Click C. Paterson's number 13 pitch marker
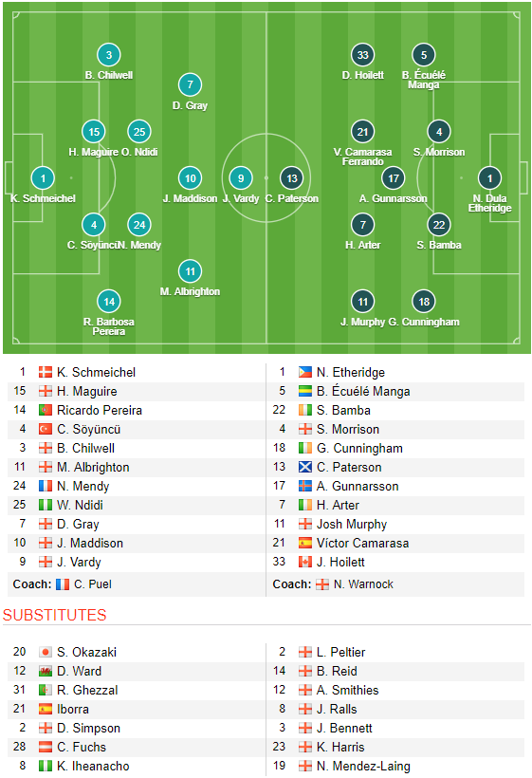 click(x=291, y=178)
